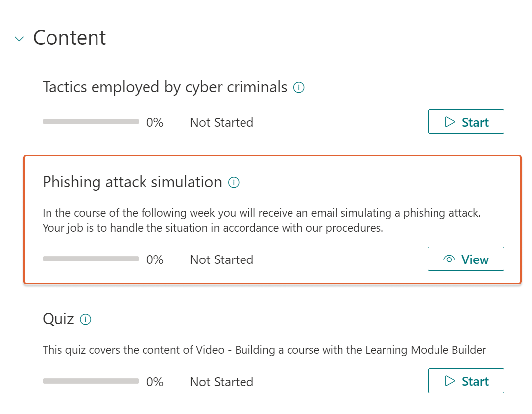Image resolution: width=532 pixels, height=414 pixels.
Task: Click info icon next to Tactics employed by cyber criminals
Action: pos(298,87)
